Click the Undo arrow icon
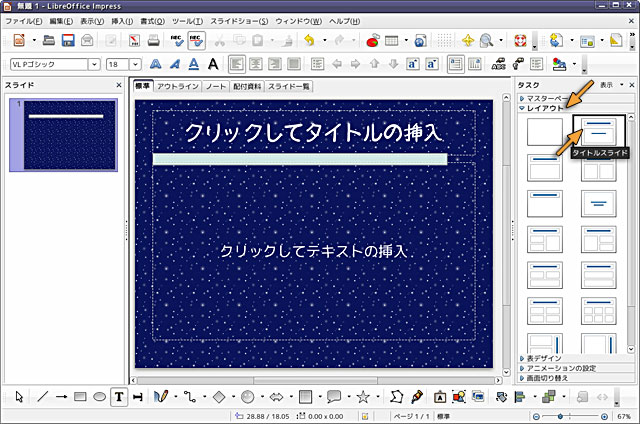The image size is (640, 424). click(310, 41)
